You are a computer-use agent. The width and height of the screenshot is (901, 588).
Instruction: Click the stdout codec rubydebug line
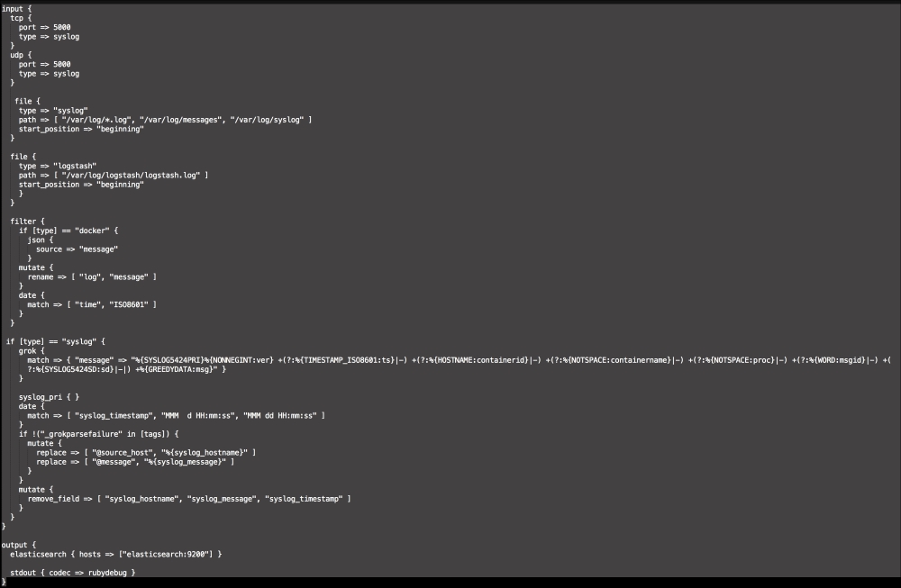[73, 573]
